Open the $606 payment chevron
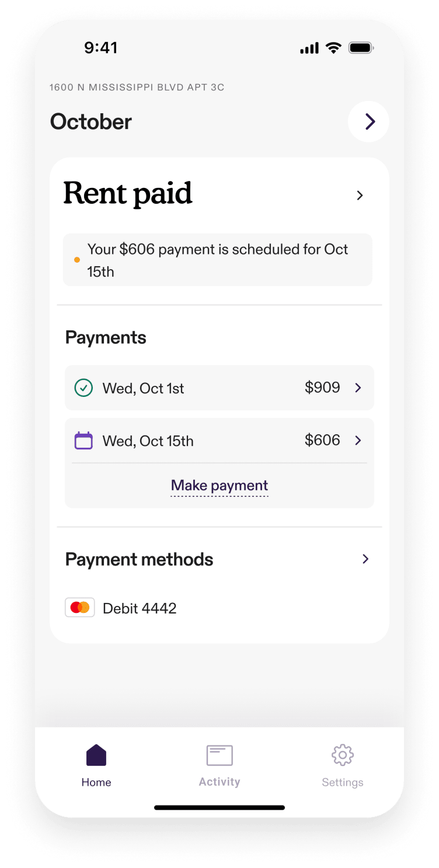 click(x=358, y=440)
